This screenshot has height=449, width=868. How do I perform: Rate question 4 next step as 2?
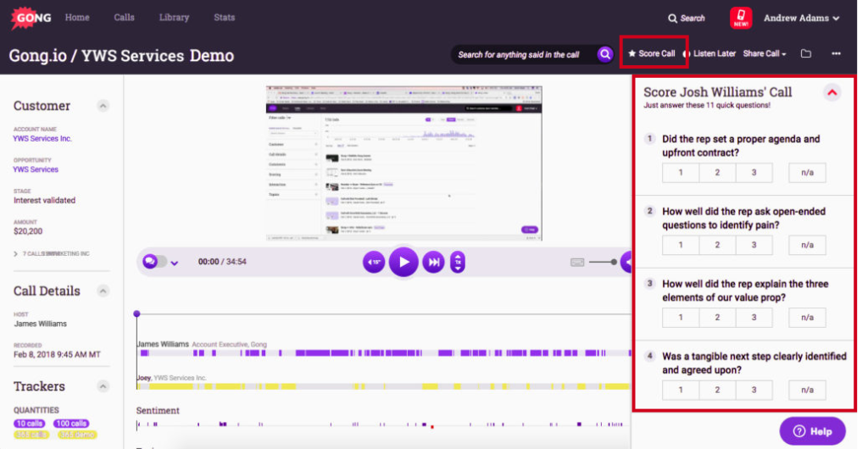click(x=717, y=390)
